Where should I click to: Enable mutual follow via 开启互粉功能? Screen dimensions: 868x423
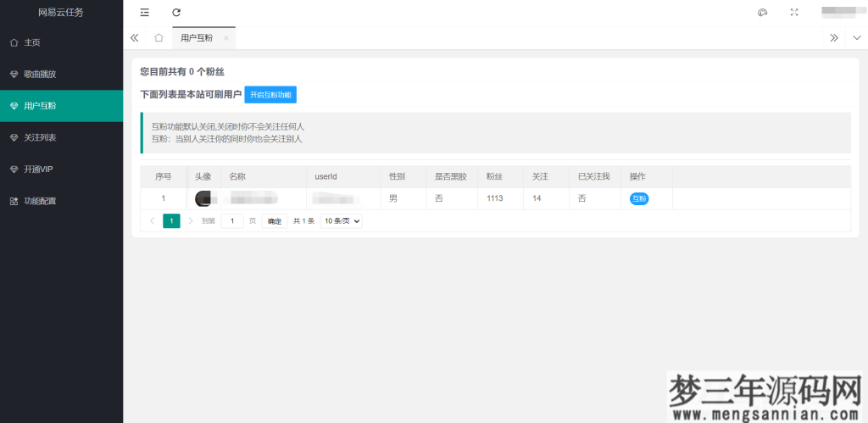[270, 95]
